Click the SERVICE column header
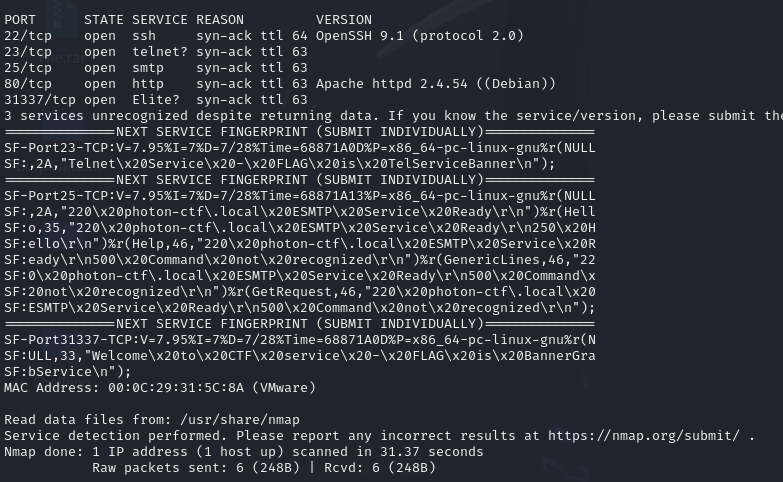The image size is (783, 482). coord(160,20)
